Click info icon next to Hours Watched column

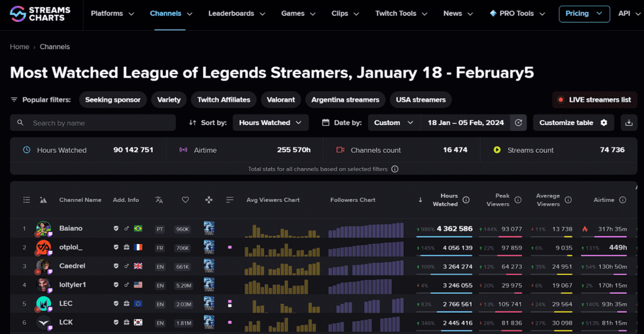pos(466,200)
